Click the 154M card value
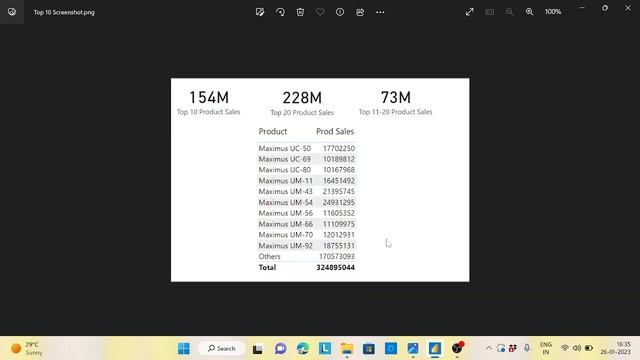640x360 pixels. [x=209, y=98]
